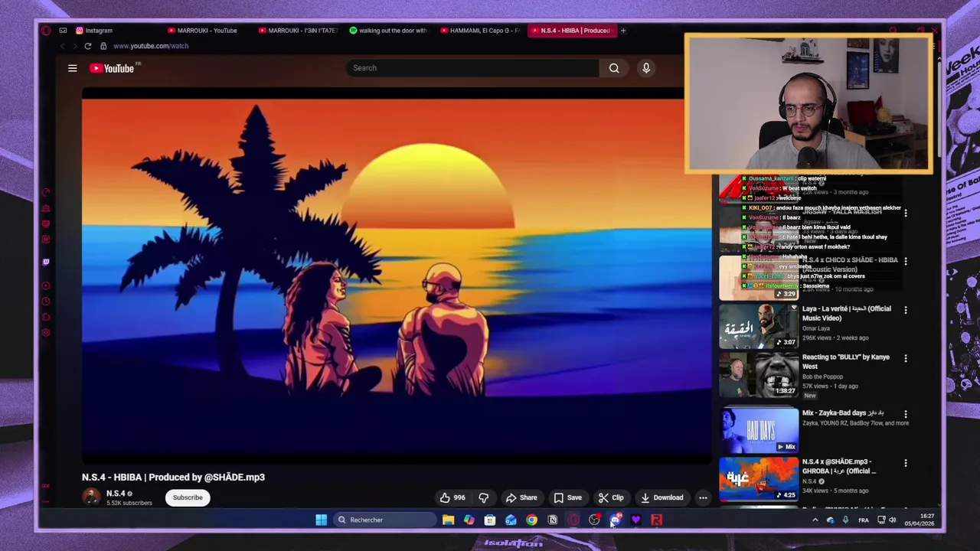Create a Clip of the video
The image size is (980, 551).
coord(611,497)
